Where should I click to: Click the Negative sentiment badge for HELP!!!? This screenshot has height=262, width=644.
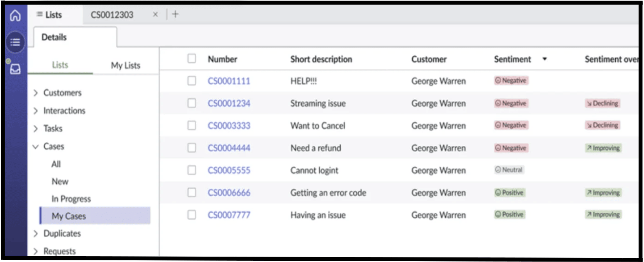point(510,80)
